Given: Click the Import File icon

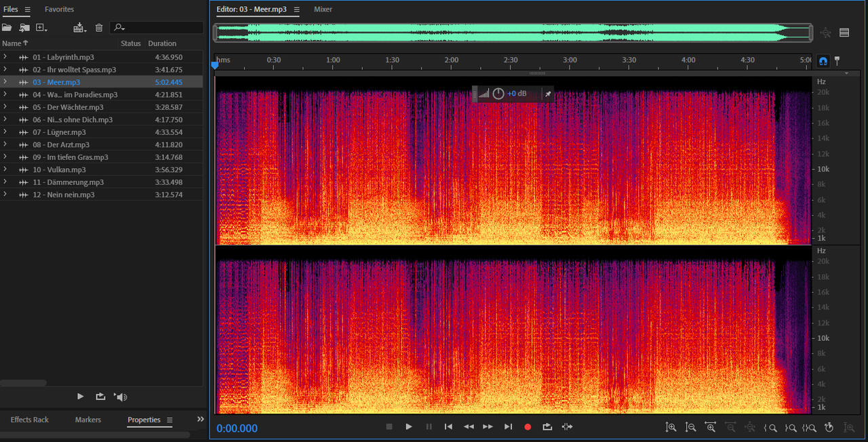Looking at the screenshot, I should 24,27.
